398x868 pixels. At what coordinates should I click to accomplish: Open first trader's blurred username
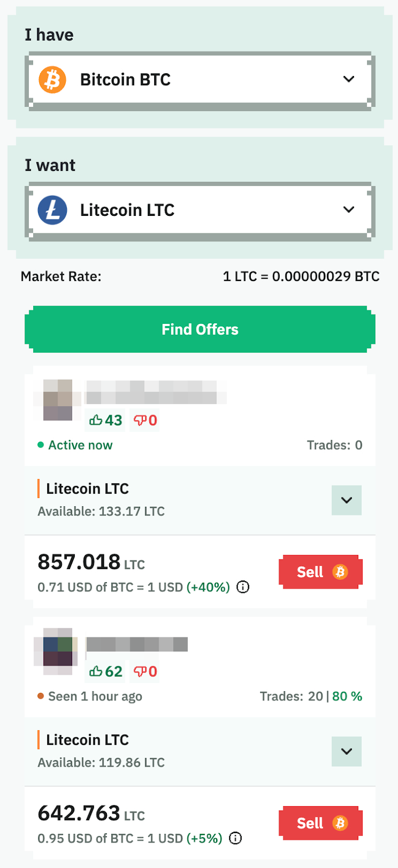coord(156,392)
